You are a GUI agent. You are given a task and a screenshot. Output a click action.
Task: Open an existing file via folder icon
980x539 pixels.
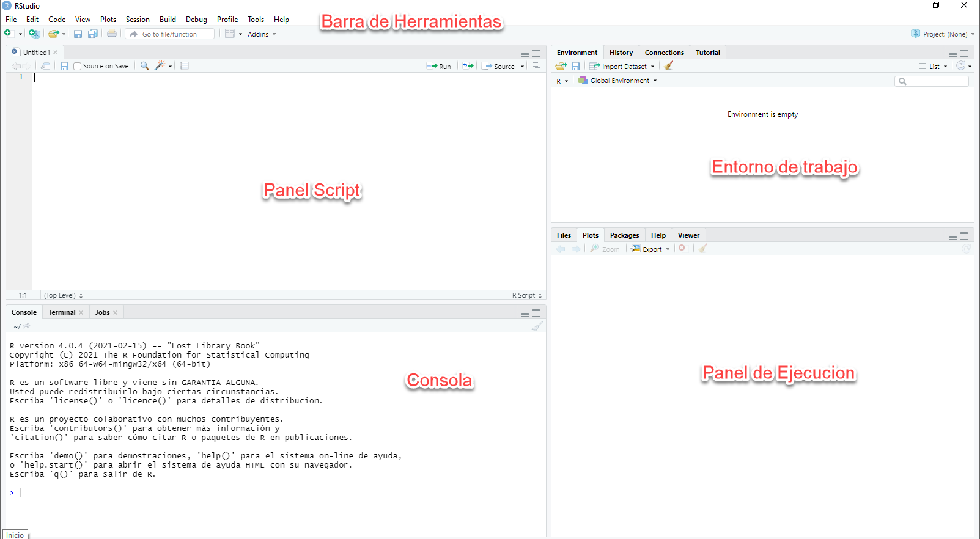coord(53,34)
